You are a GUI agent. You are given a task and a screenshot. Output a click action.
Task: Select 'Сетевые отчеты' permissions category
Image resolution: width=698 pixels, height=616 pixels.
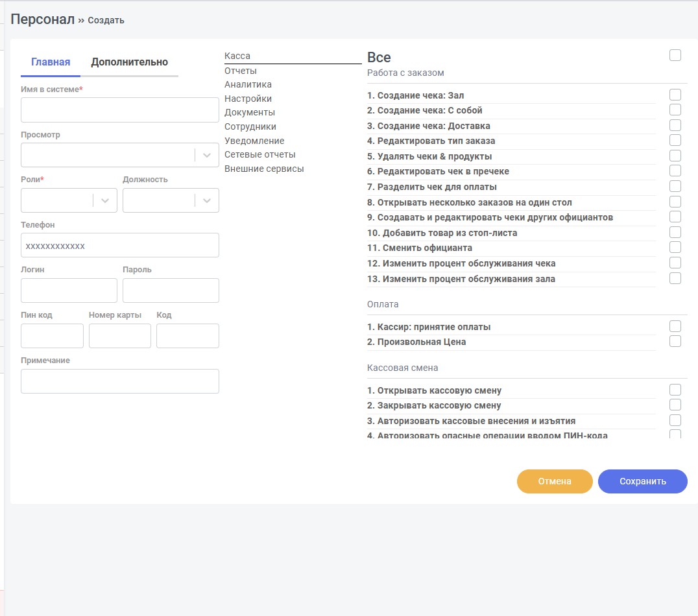pos(260,155)
